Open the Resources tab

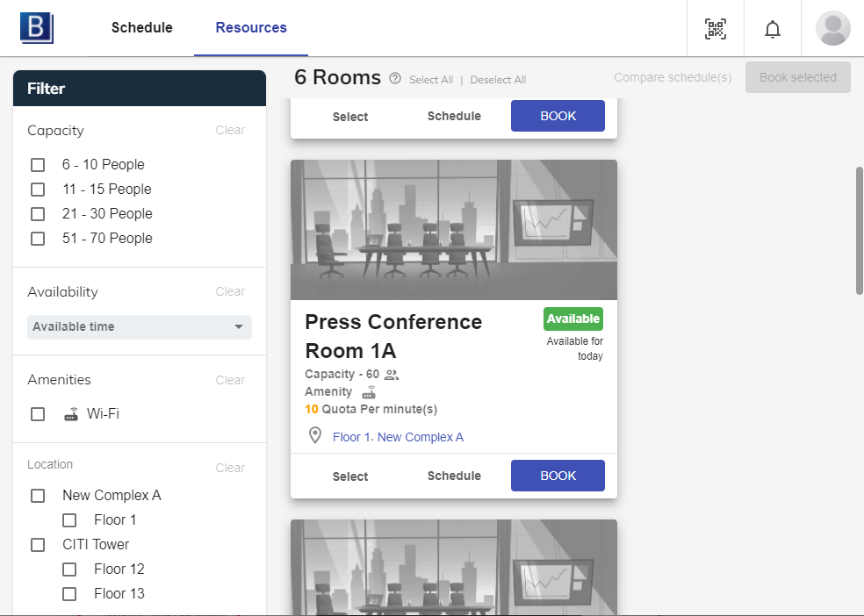pos(251,27)
